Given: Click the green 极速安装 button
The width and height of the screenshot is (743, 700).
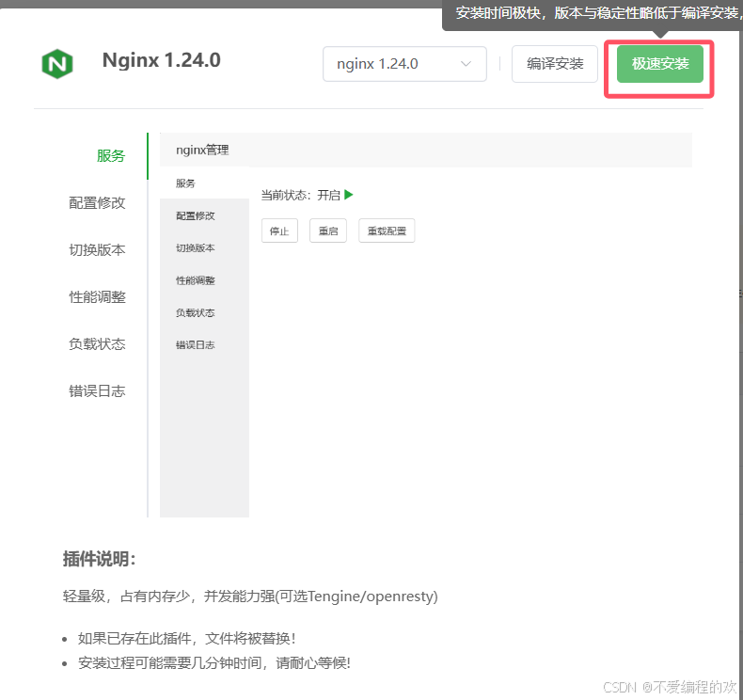Looking at the screenshot, I should click(660, 64).
